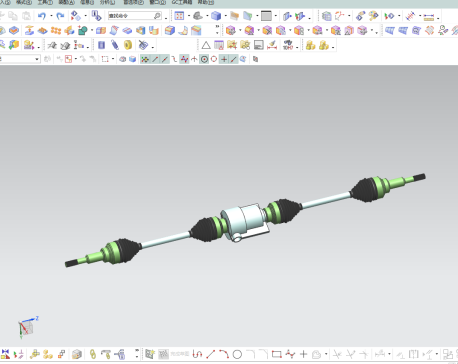Select the white central housing on drive shaft model
The image size is (458, 364).
coord(245,221)
